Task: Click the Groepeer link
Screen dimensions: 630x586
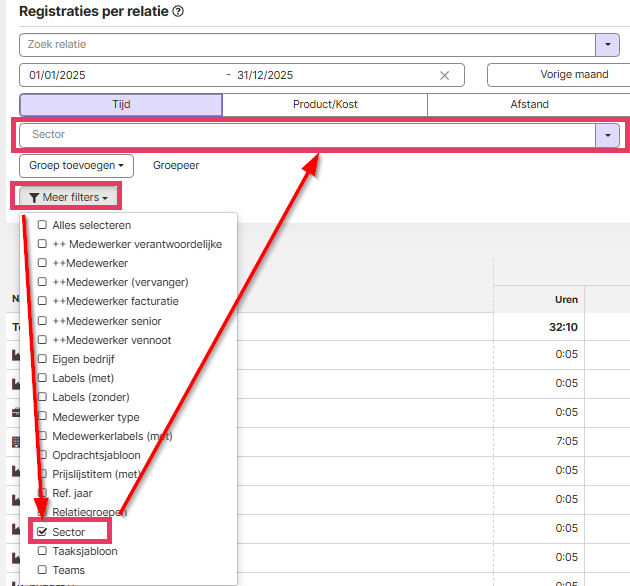Action: (x=176, y=166)
